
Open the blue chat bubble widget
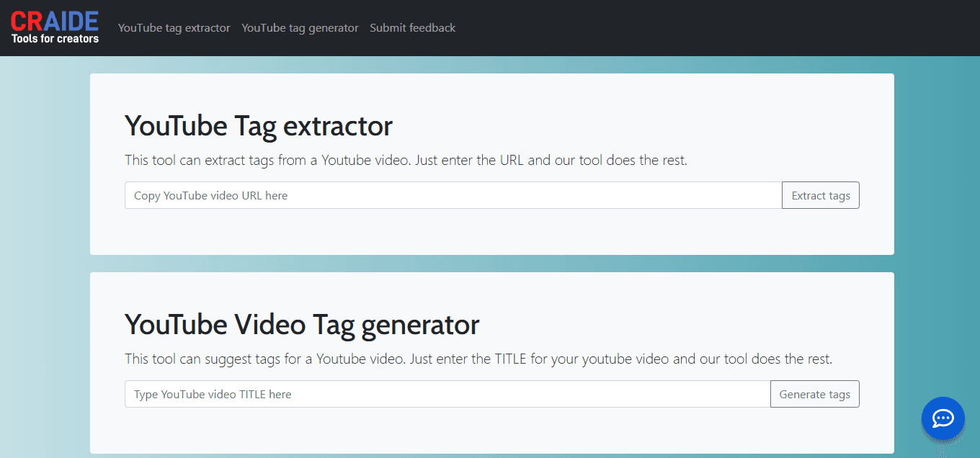tap(943, 418)
